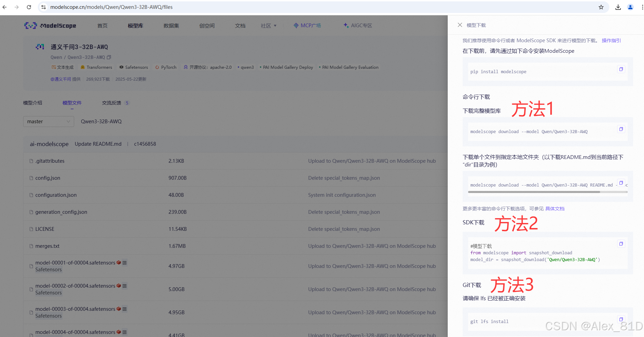Open the 首页 nav item
Viewport: 644px width, 337px height.
[102, 26]
